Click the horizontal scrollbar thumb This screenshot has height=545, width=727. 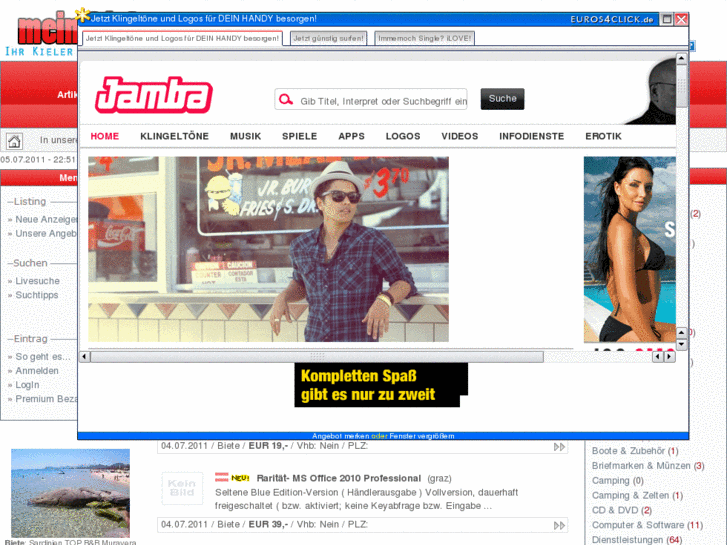[317, 357]
